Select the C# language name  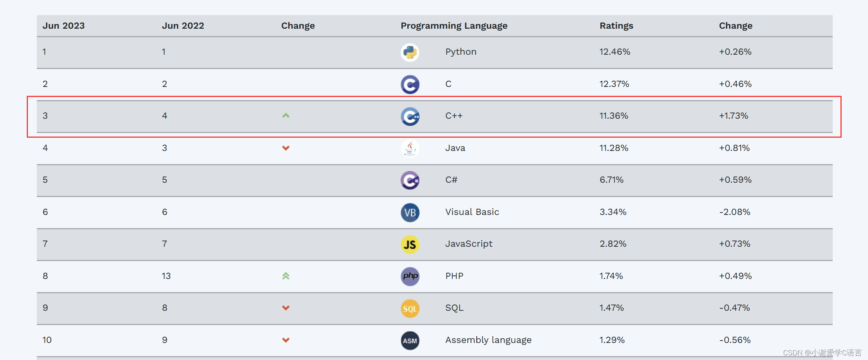pos(451,180)
